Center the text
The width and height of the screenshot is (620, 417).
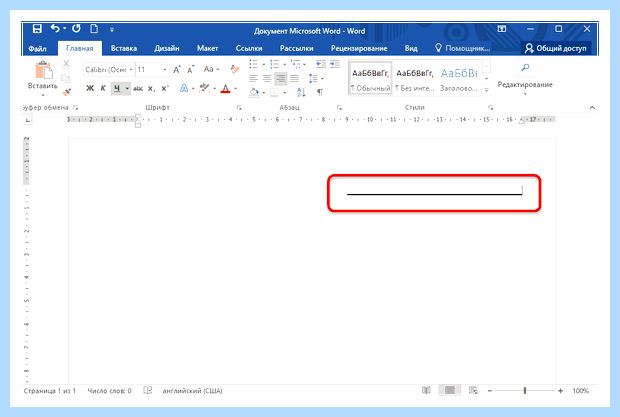click(267, 78)
